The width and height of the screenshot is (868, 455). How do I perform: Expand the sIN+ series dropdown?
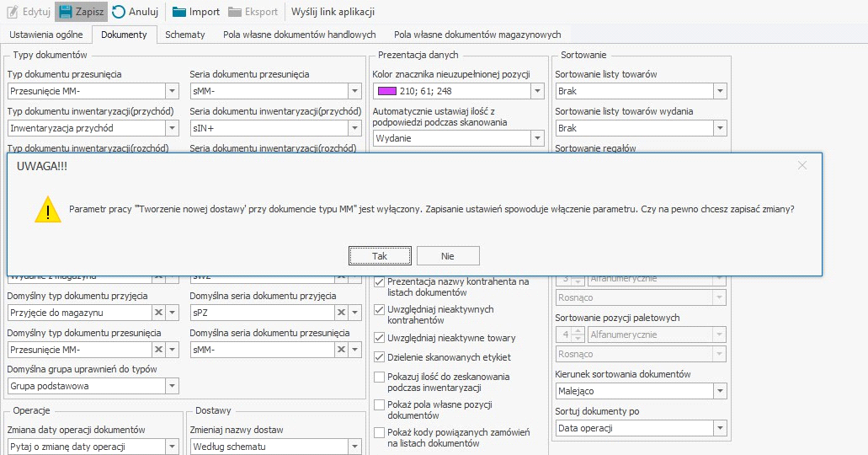point(354,128)
